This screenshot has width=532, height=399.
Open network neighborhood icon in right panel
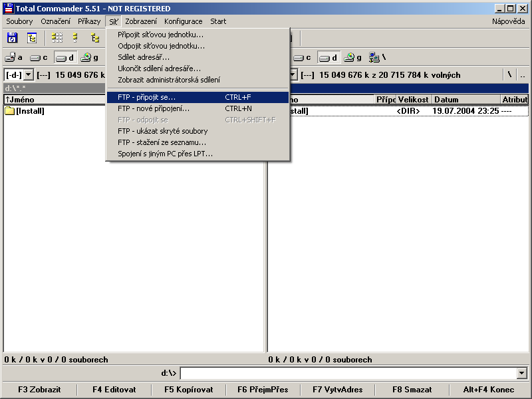[x=377, y=57]
